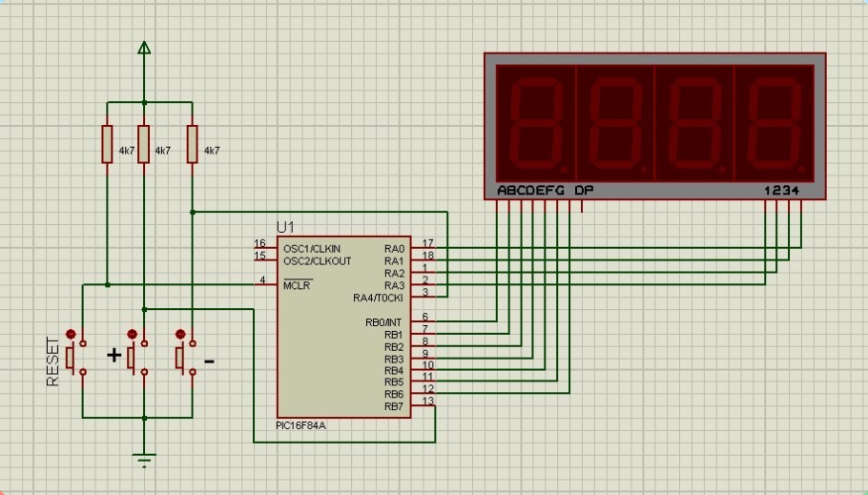Viewport: 868px width, 495px height.
Task: Select the leftmost 4k7 resistor
Action: 108,144
